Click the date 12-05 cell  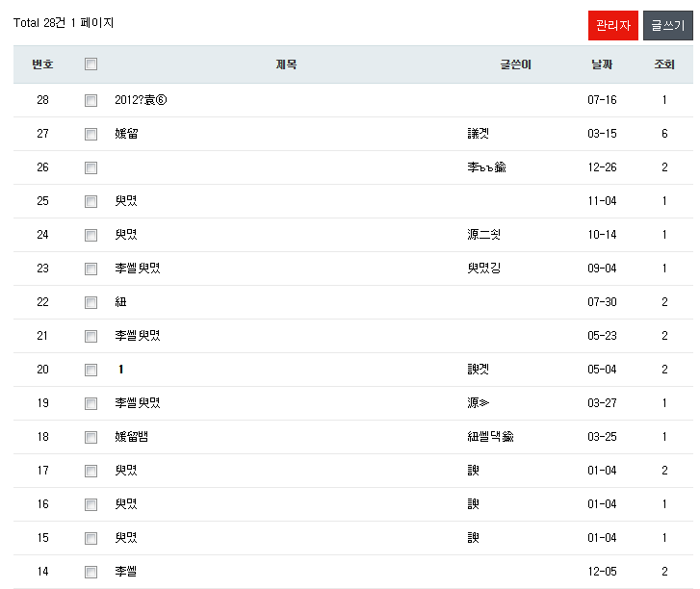[602, 571]
